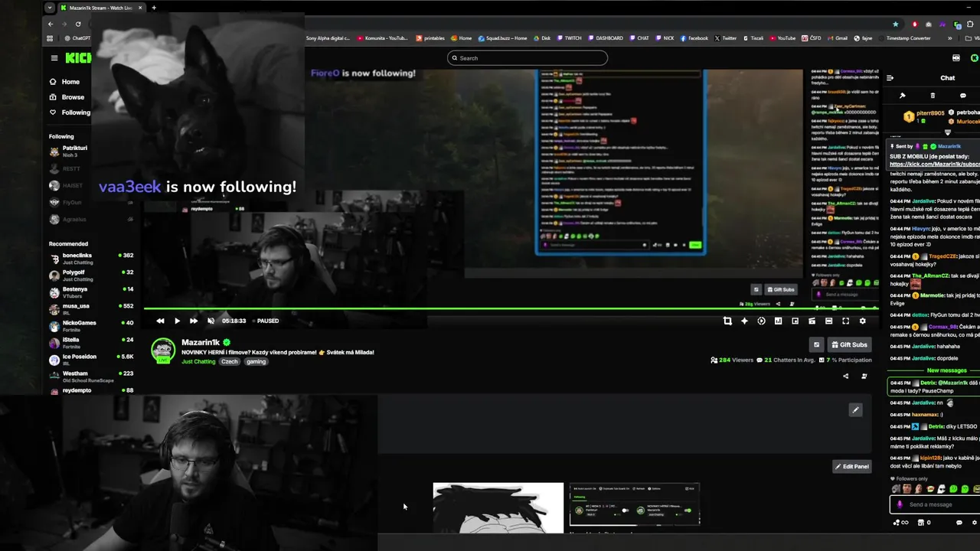Click the green stream progress bar

coord(511,308)
